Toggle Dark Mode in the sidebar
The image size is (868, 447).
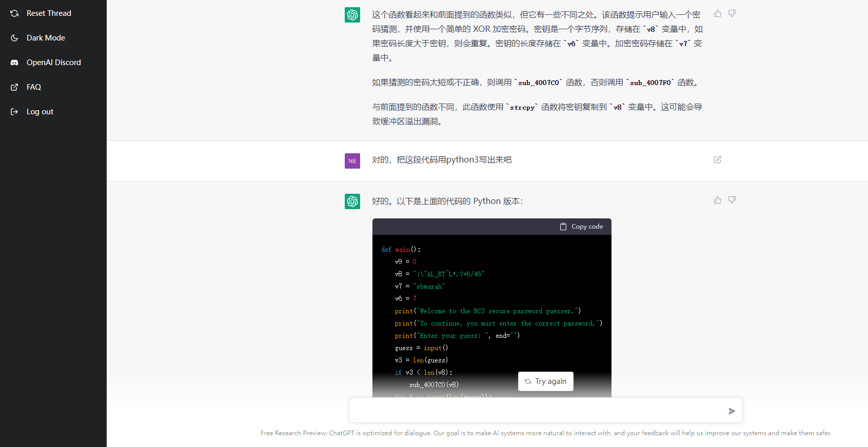(46, 38)
